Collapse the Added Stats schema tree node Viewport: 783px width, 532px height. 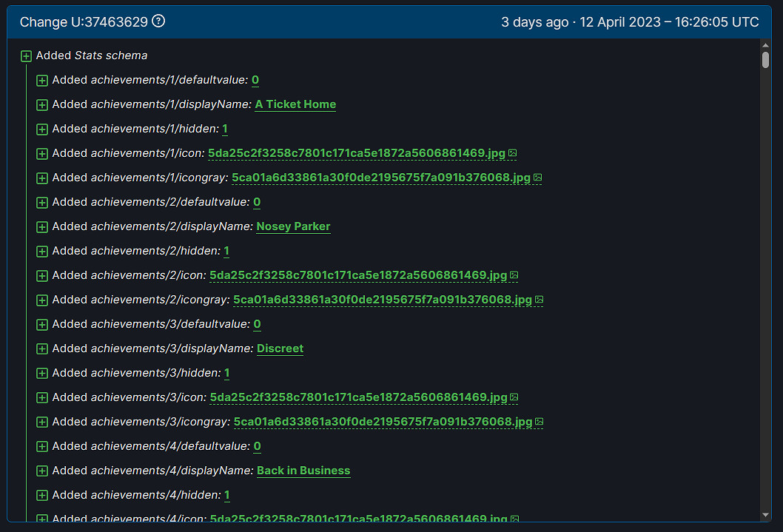[27, 55]
